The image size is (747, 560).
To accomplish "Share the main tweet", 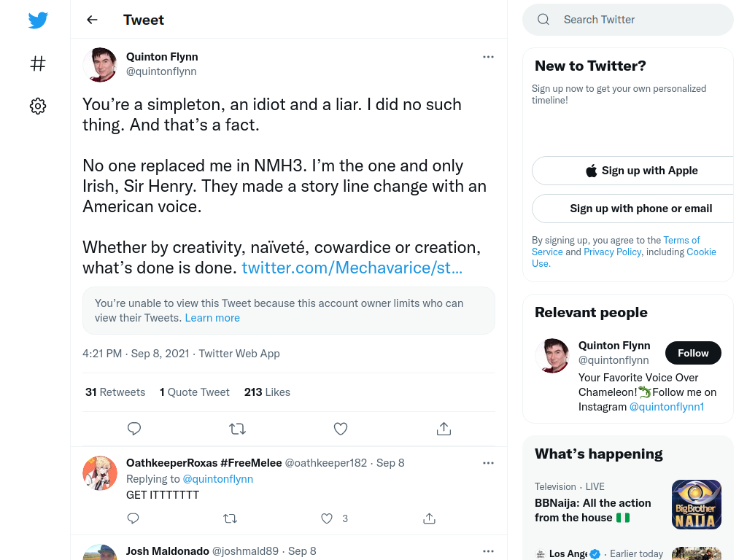I will pyautogui.click(x=444, y=429).
